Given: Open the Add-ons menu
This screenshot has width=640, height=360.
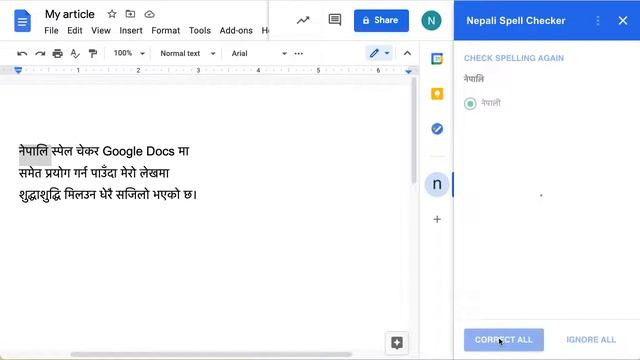Looking at the screenshot, I should tap(236, 31).
